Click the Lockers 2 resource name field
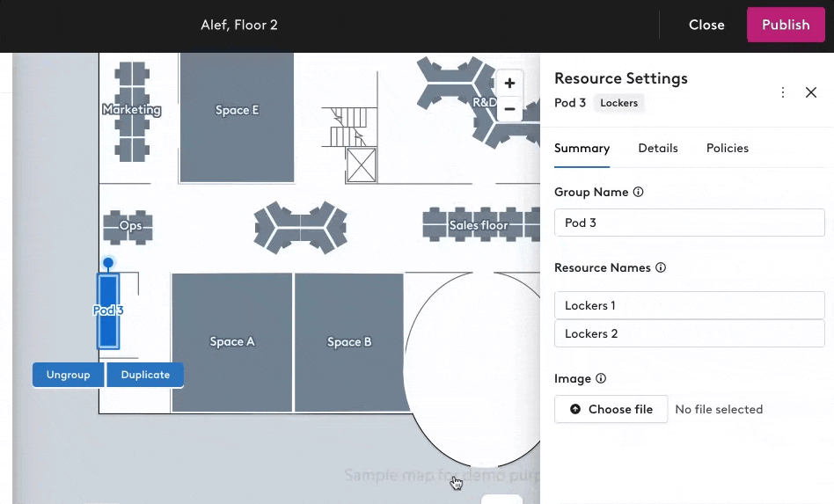834x504 pixels. [690, 333]
